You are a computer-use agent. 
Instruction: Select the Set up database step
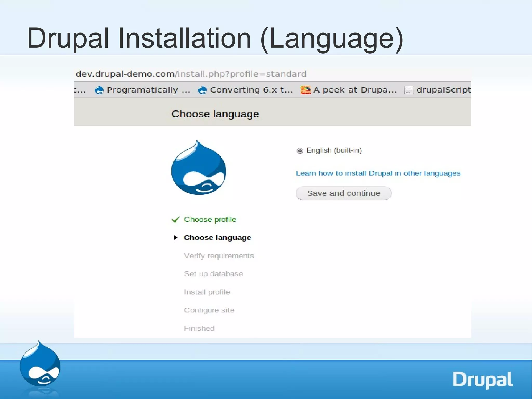click(x=214, y=274)
